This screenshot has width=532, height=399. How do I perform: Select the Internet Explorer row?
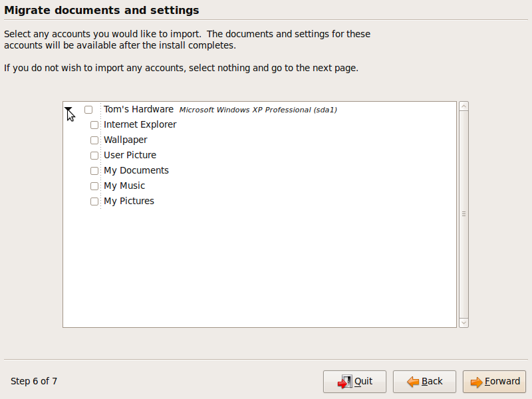point(140,124)
